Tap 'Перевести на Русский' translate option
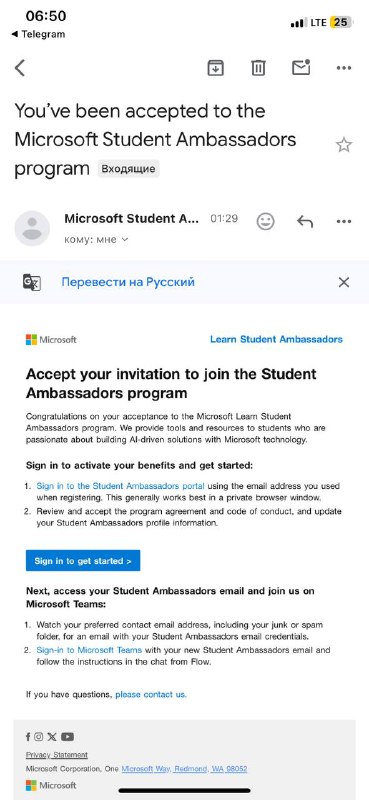The image size is (369, 800). 128,282
